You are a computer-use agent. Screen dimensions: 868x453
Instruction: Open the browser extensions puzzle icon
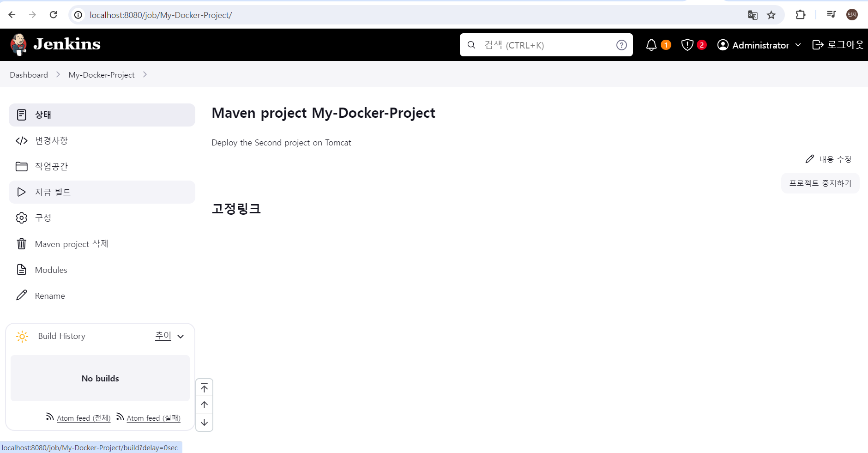pyautogui.click(x=801, y=15)
